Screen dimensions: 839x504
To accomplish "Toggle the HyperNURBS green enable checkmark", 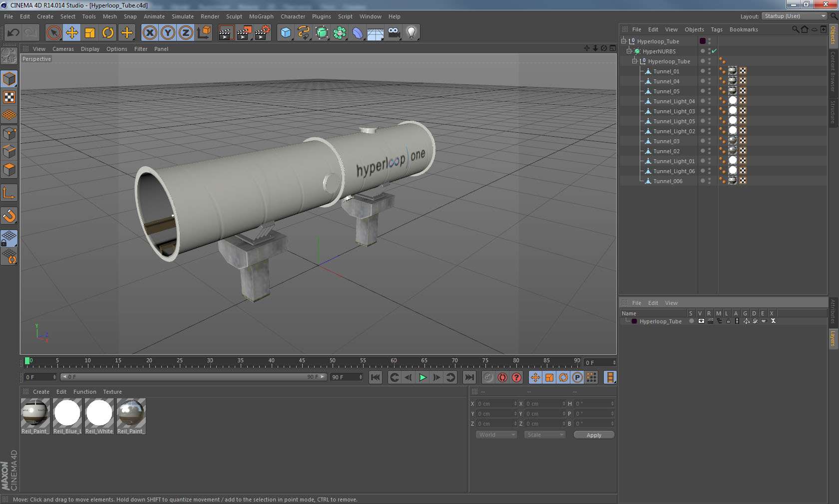I will coord(714,51).
